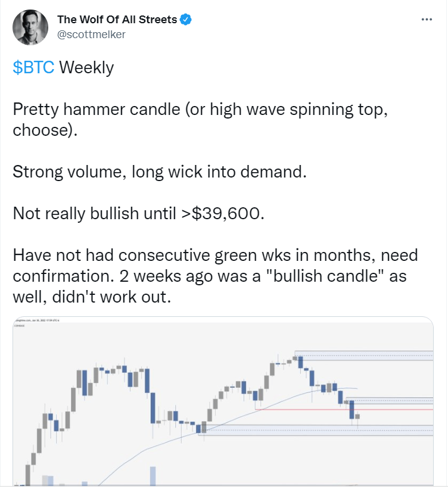Image resolution: width=448 pixels, height=492 pixels.
Task: Click the large blue candle mid-chart drop
Action: (153, 407)
